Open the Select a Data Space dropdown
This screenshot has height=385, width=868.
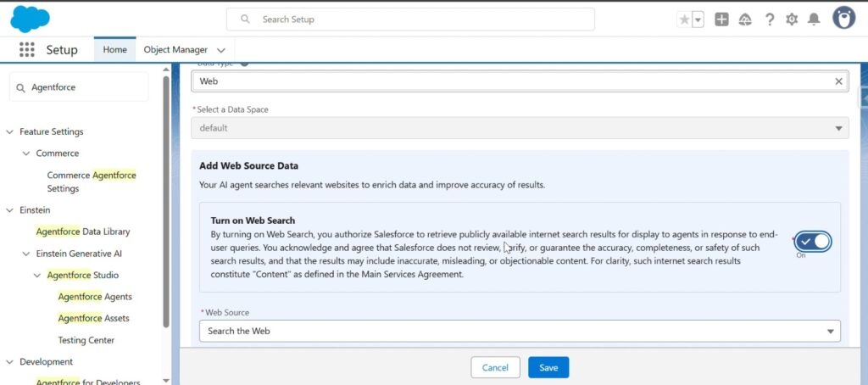coord(520,128)
